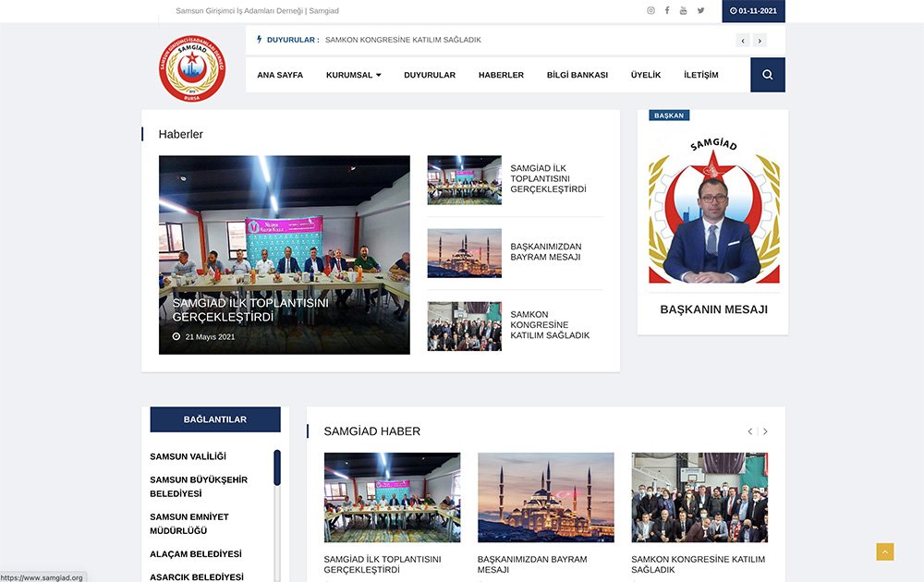Open Haberler list link SAMKON KONGRESİNE KATILIM SAĞLADIK
The height and width of the screenshot is (582, 924).
pyautogui.click(x=550, y=324)
